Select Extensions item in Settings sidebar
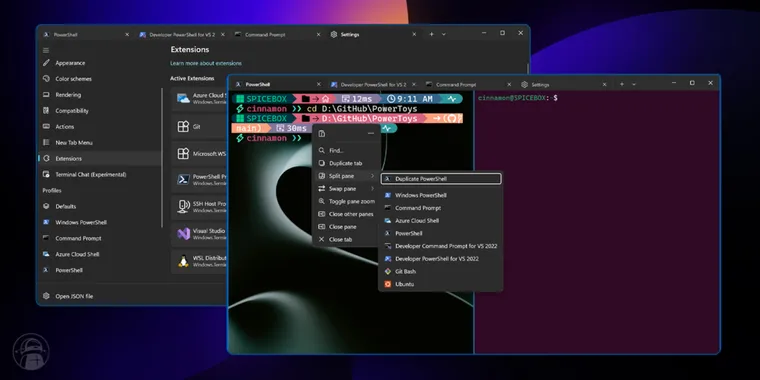The width and height of the screenshot is (760, 380). click(100, 158)
